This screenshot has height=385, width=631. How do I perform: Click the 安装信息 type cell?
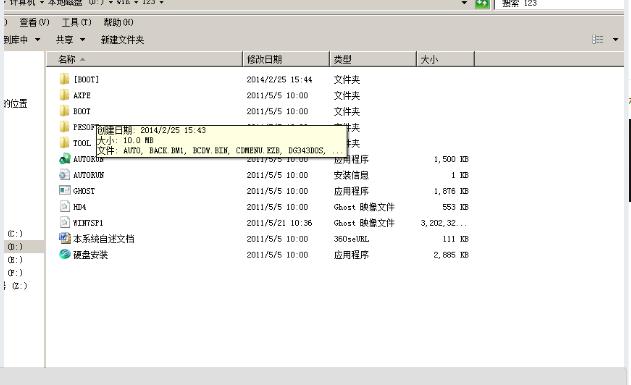pyautogui.click(x=351, y=175)
